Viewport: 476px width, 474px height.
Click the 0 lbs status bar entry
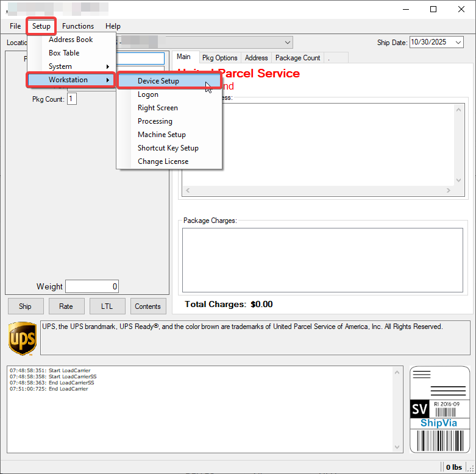point(454,467)
